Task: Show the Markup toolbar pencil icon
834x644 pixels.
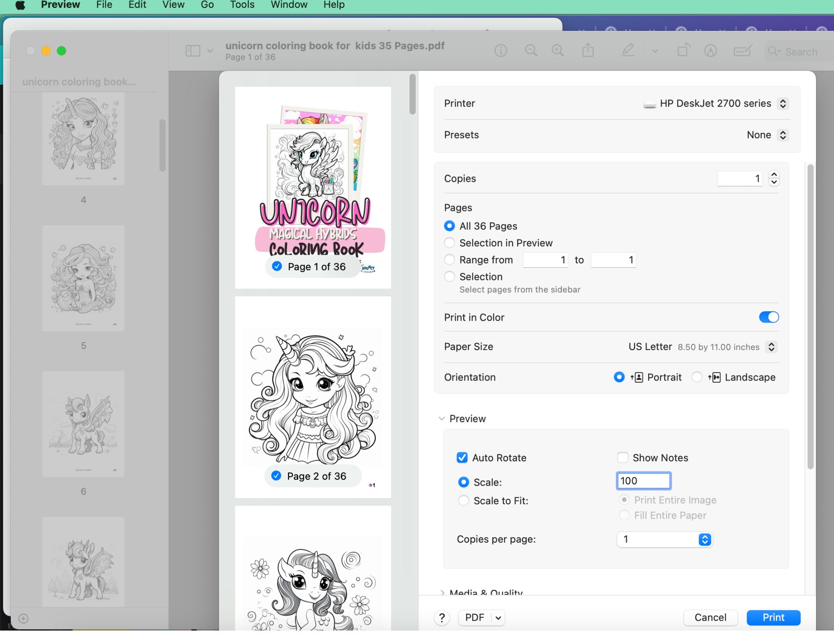Action: [x=627, y=50]
